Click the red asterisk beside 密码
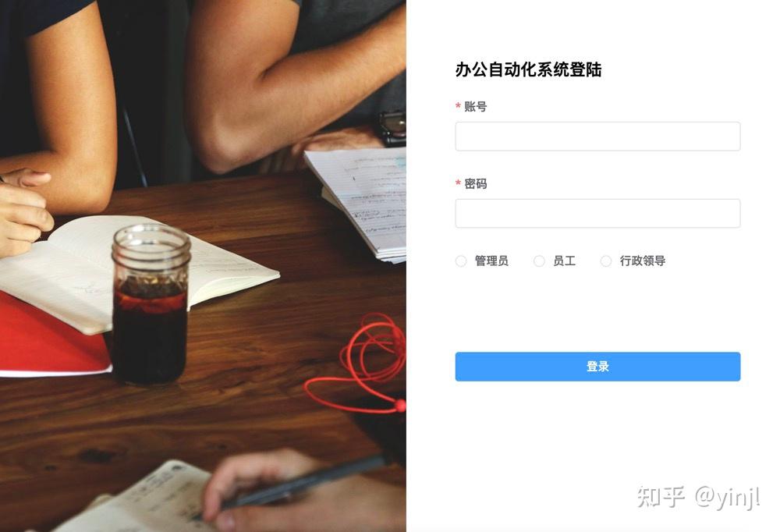The width and height of the screenshot is (780, 532). tap(458, 183)
